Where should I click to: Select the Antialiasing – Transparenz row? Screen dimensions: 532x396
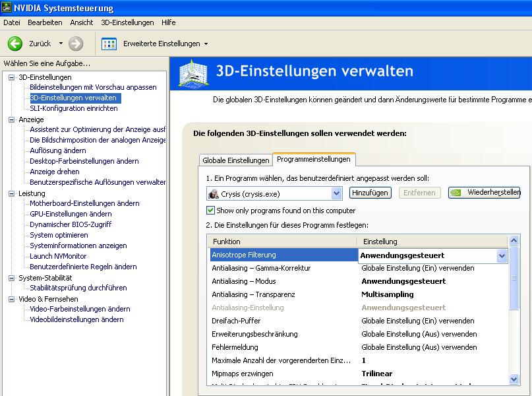(x=359, y=294)
